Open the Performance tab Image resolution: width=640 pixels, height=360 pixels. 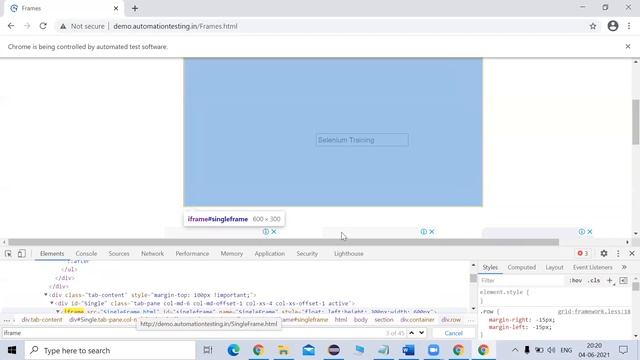pyautogui.click(x=192, y=253)
